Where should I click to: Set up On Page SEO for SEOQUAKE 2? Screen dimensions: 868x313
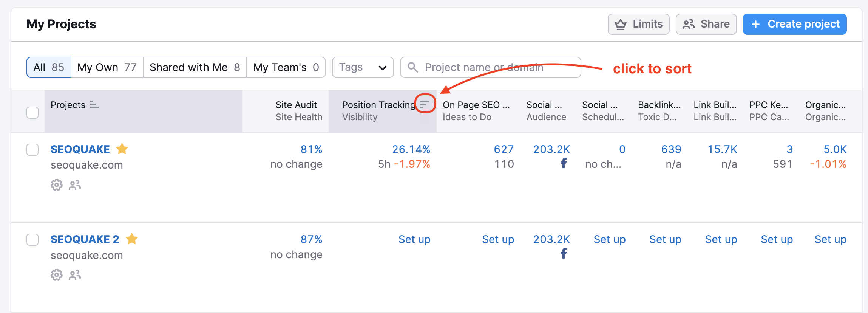(x=498, y=239)
